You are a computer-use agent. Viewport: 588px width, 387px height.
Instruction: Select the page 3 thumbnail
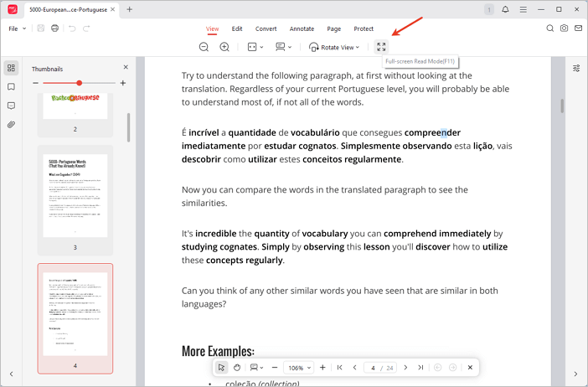click(75, 194)
